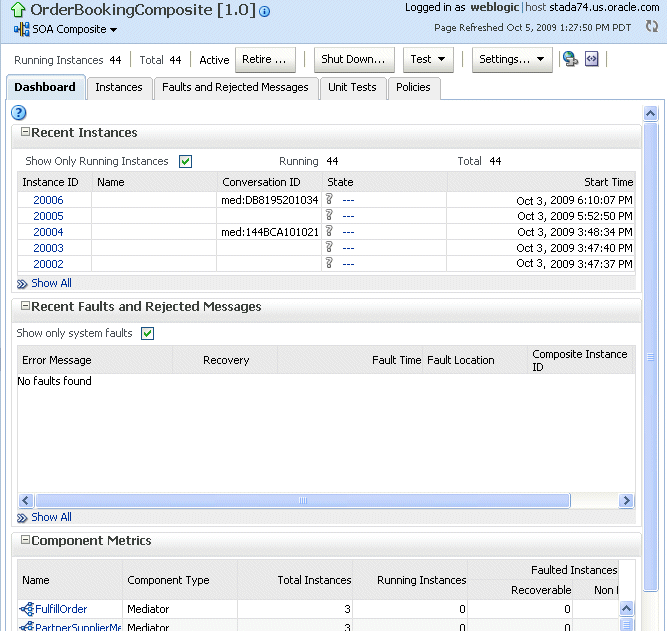Switch to the Instances tab
This screenshot has height=631, width=667.
[x=119, y=87]
